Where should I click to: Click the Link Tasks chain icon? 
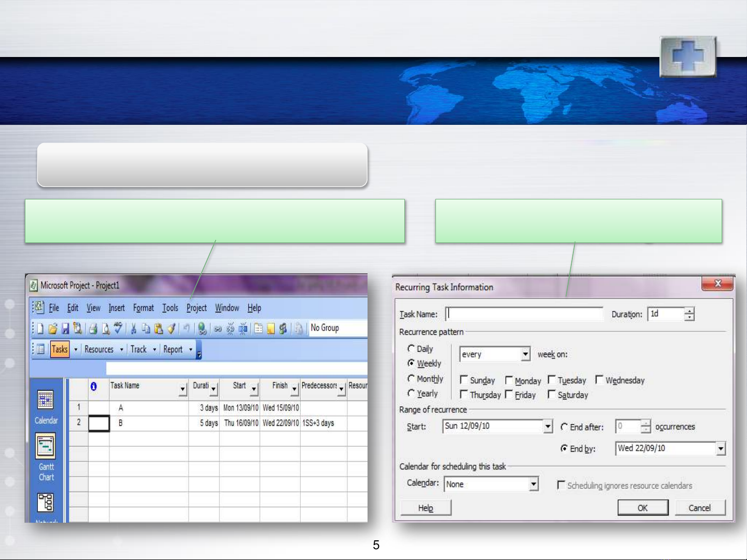click(218, 328)
